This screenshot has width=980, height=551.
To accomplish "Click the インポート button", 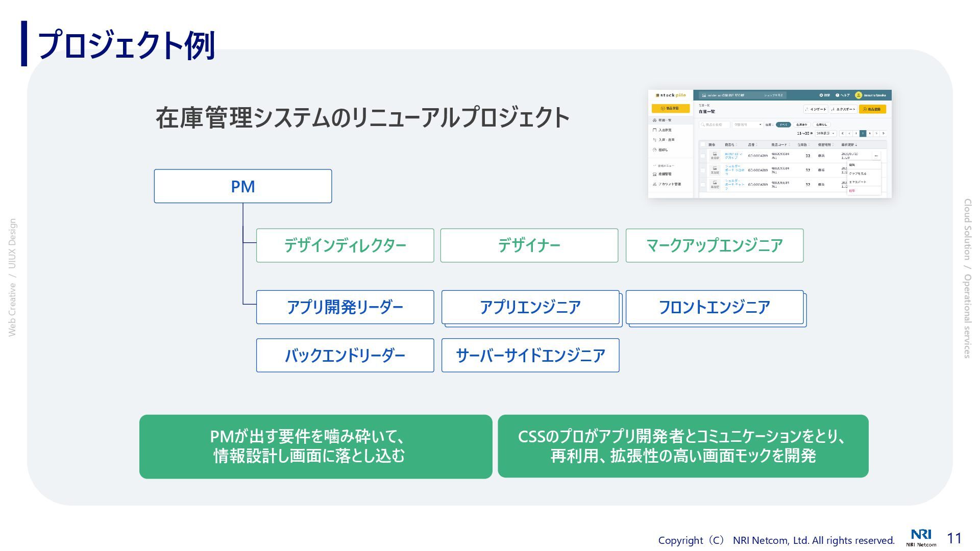I will tap(816, 109).
